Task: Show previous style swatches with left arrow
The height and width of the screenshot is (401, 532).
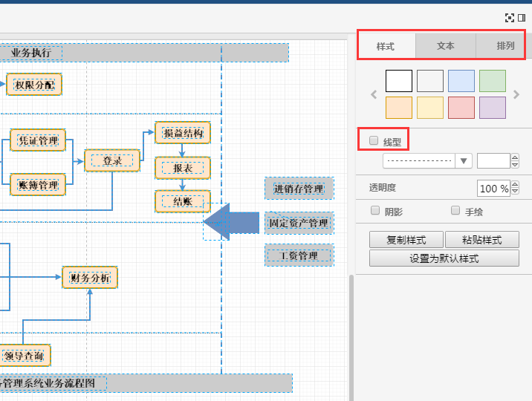Action: point(374,94)
